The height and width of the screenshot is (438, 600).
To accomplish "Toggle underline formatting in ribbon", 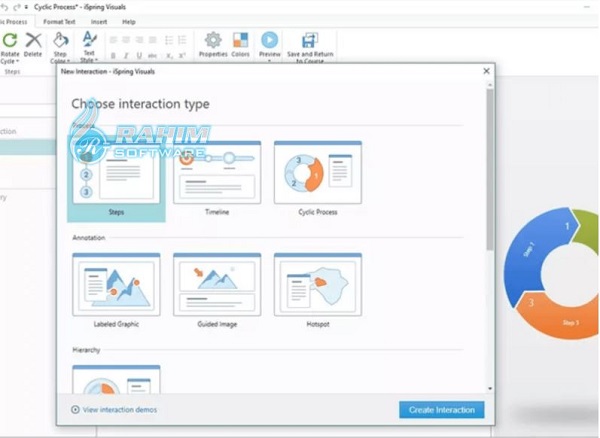I will [x=139, y=56].
